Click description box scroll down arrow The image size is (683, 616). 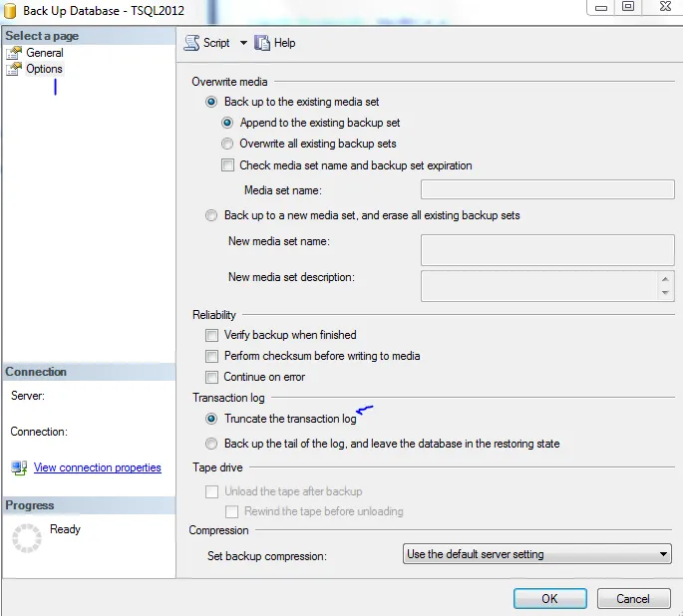click(x=665, y=292)
